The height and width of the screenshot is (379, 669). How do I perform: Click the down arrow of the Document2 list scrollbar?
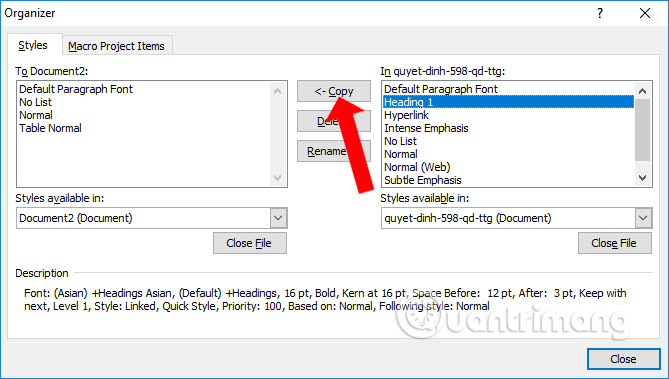277,177
